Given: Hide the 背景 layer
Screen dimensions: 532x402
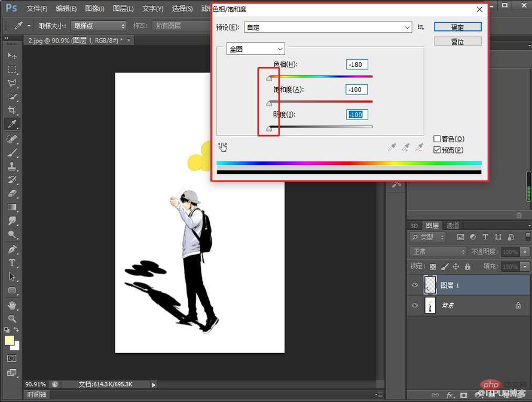Looking at the screenshot, I should tap(415, 305).
